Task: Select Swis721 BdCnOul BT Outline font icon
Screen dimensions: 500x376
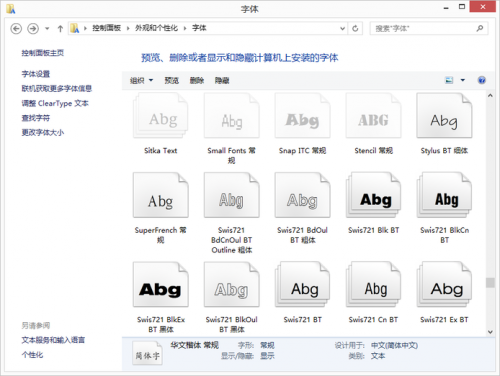Action: click(232, 195)
